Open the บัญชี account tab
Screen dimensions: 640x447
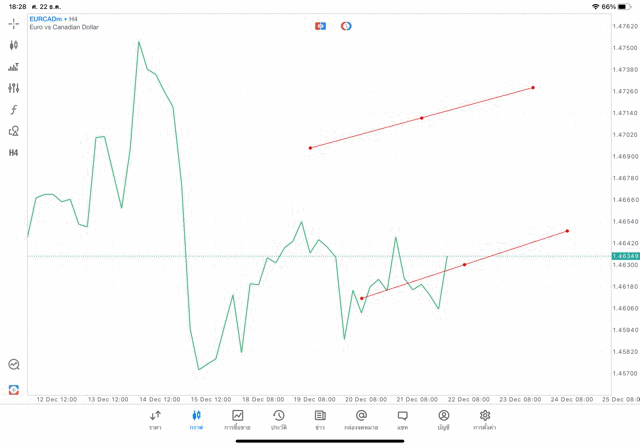point(443,420)
